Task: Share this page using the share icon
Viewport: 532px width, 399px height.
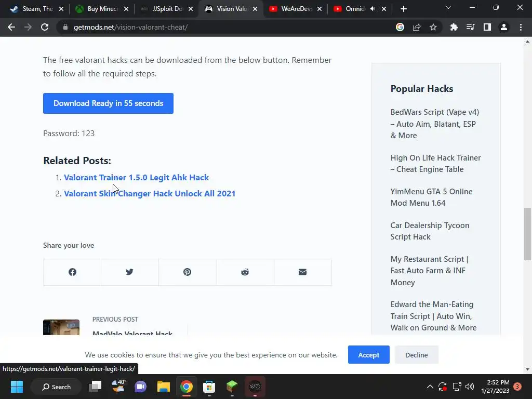Action: tap(417, 27)
